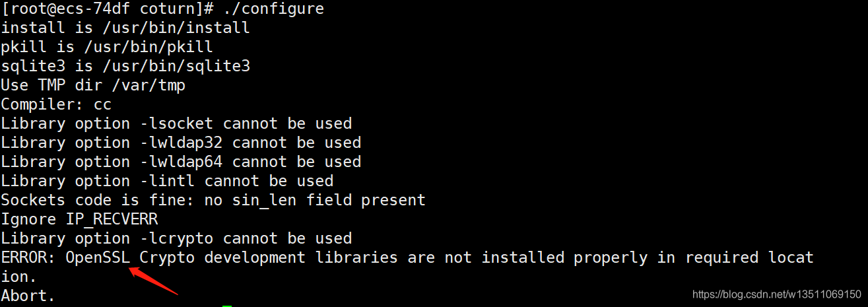The image size is (868, 307).
Task: Click the Abort. line
Action: tap(28, 296)
